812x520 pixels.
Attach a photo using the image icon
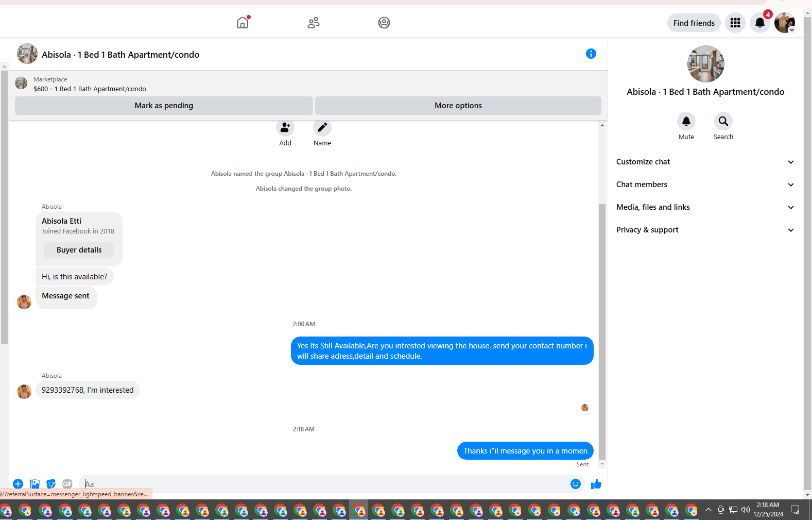[x=34, y=484]
